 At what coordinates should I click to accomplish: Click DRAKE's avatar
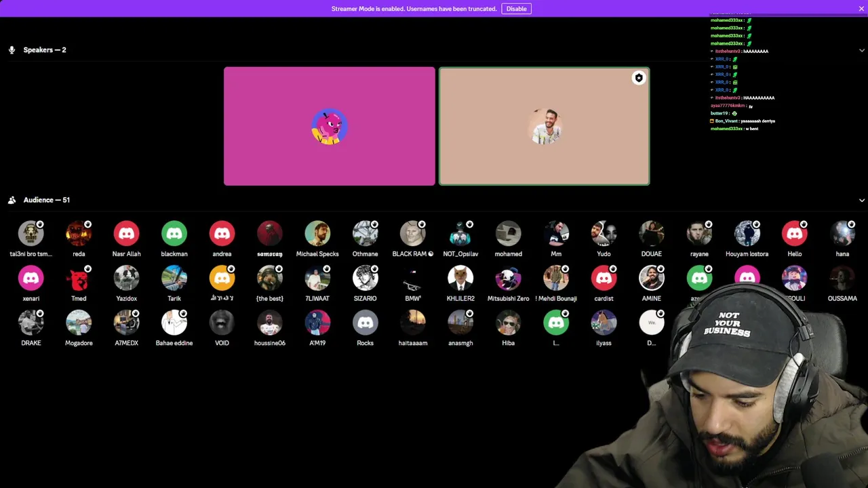(31, 323)
